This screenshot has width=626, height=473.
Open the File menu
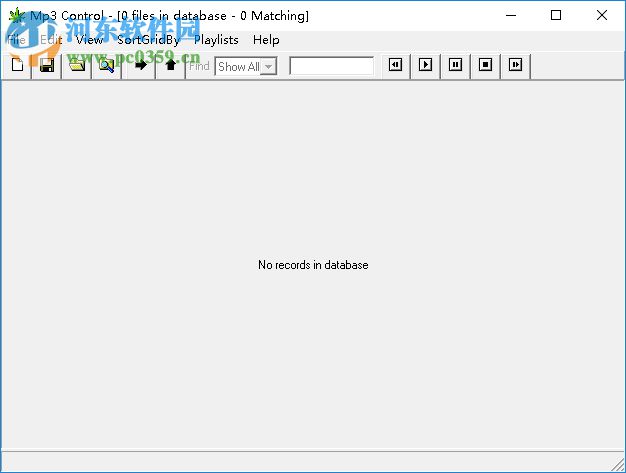[16, 40]
